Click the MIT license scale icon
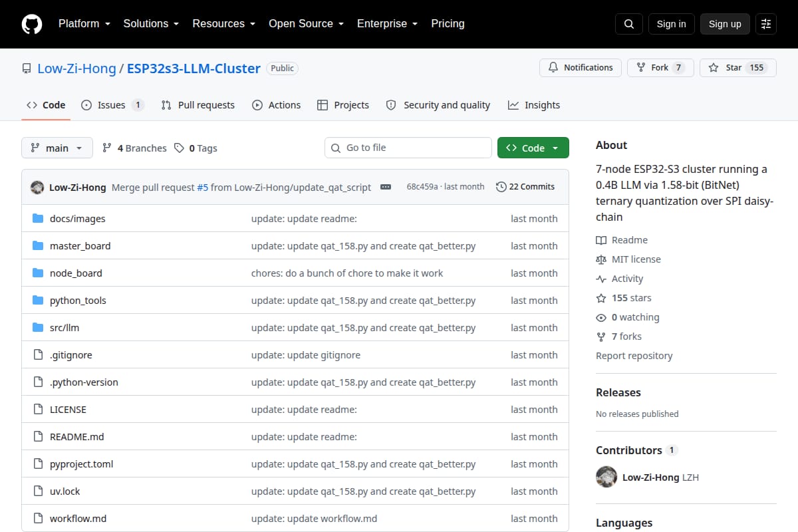 pos(601,259)
